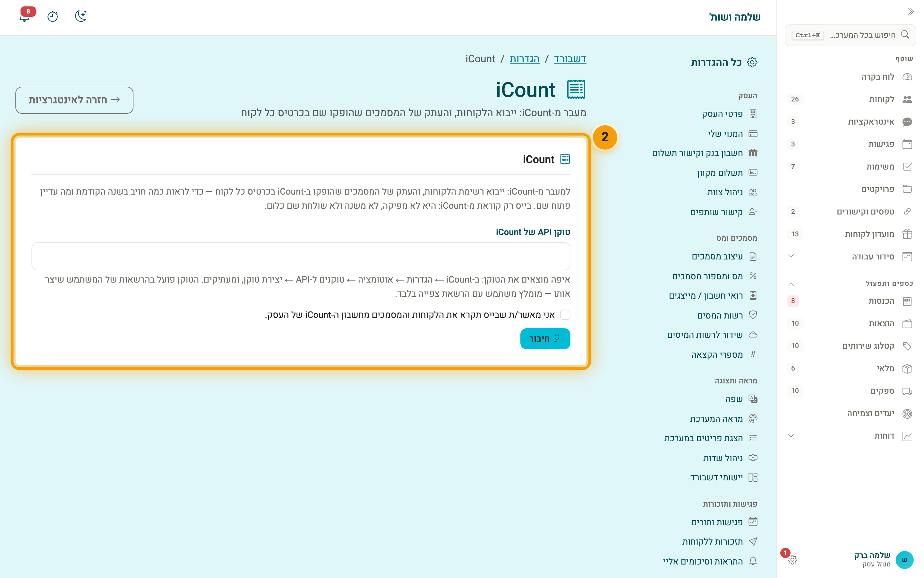Open לקוחות in the sidebar
The image size is (924, 578).
point(850,100)
